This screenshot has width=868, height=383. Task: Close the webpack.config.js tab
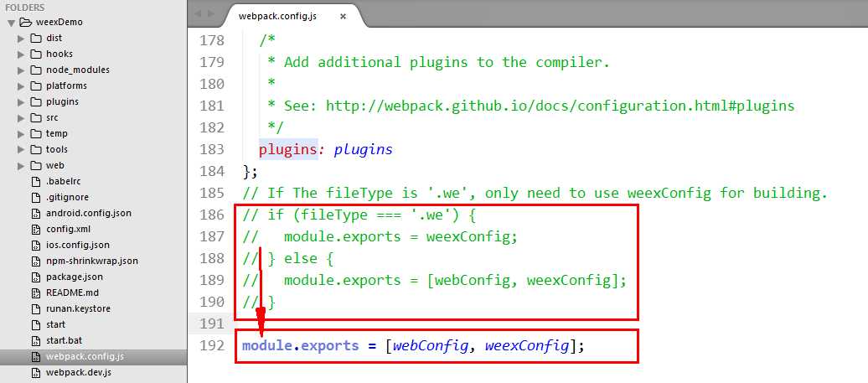pyautogui.click(x=343, y=17)
